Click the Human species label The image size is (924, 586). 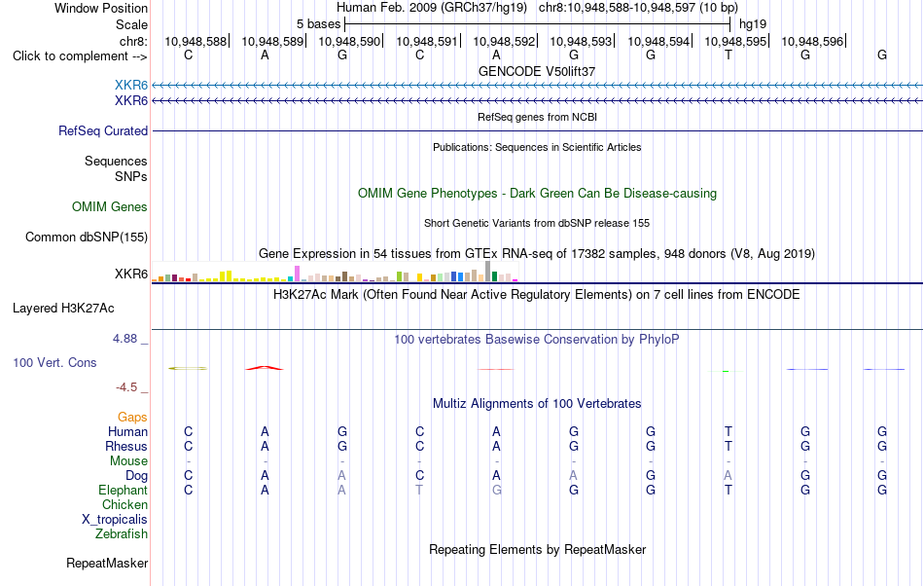tap(127, 432)
